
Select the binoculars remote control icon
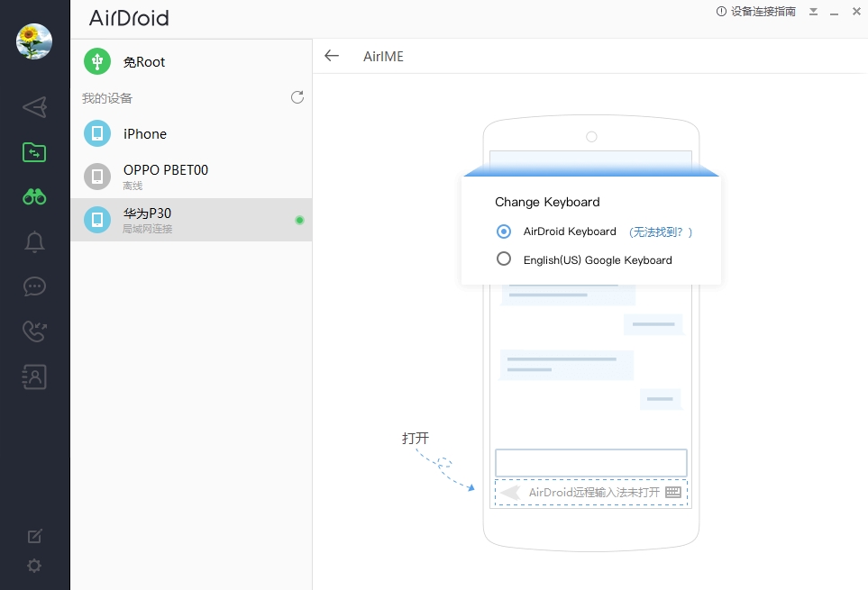tap(34, 197)
